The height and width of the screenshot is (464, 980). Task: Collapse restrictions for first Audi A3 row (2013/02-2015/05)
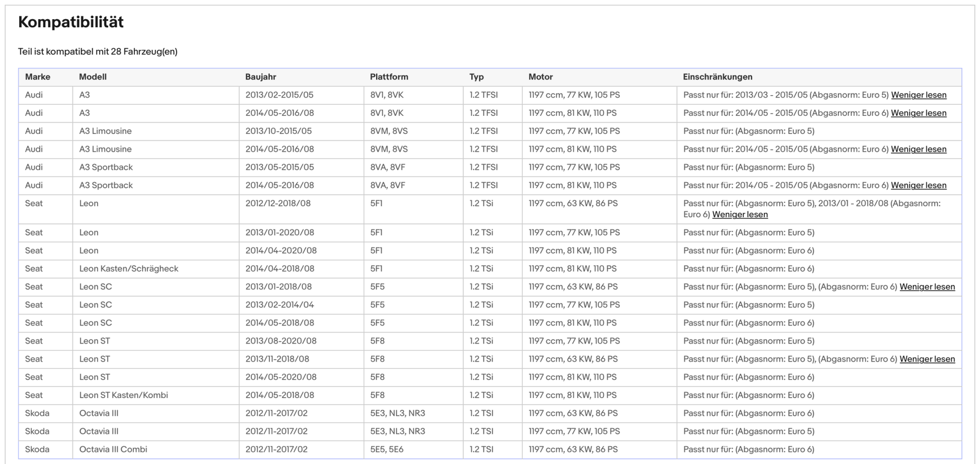coord(918,95)
